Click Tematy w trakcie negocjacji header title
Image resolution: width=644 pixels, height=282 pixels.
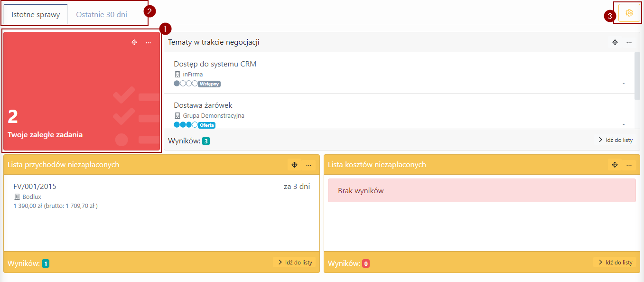[214, 42]
